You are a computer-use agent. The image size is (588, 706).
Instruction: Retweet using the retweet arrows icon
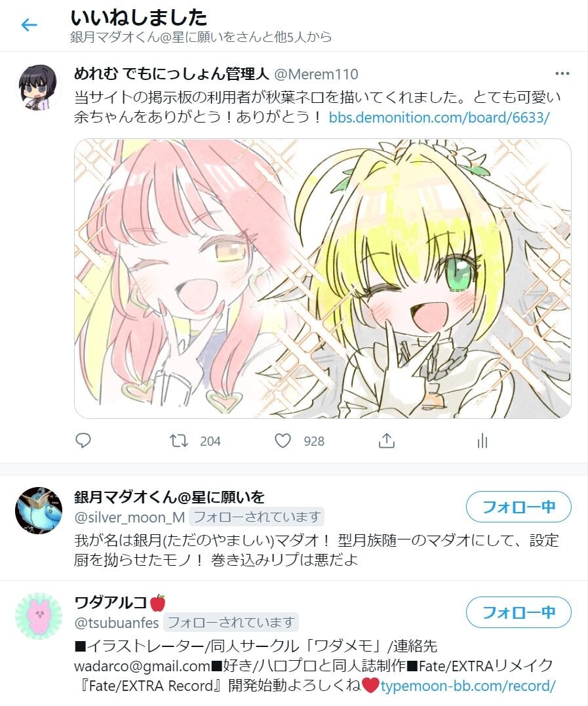(179, 441)
